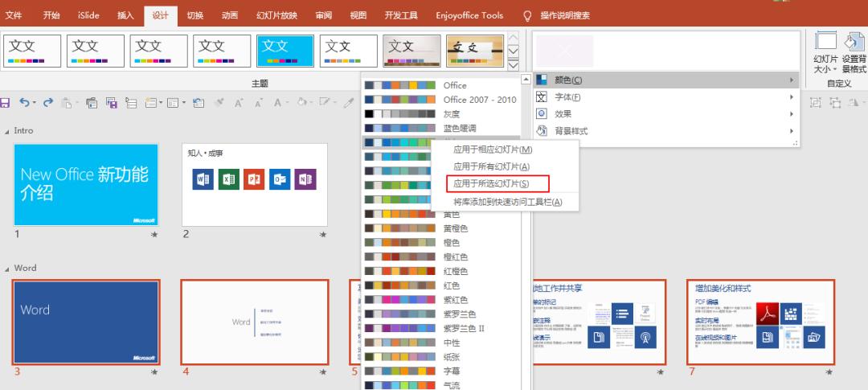
Task: Open the new slide layout dropdown arrow
Action: click(x=161, y=102)
